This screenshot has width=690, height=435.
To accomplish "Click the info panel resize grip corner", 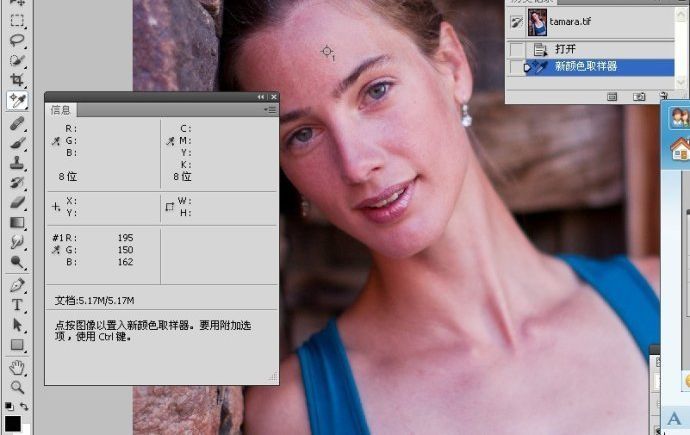I will [273, 377].
